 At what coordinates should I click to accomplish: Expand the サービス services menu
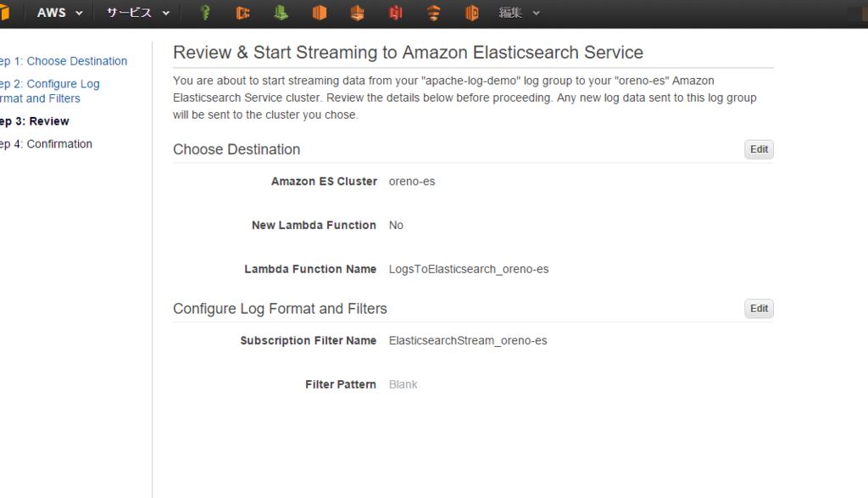point(138,13)
